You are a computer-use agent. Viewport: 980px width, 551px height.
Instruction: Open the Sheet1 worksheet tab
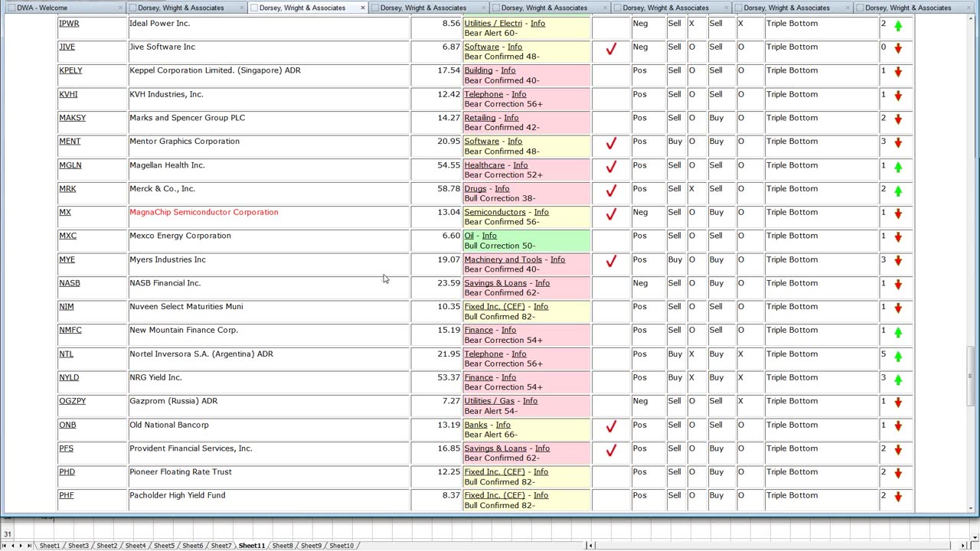coord(50,546)
